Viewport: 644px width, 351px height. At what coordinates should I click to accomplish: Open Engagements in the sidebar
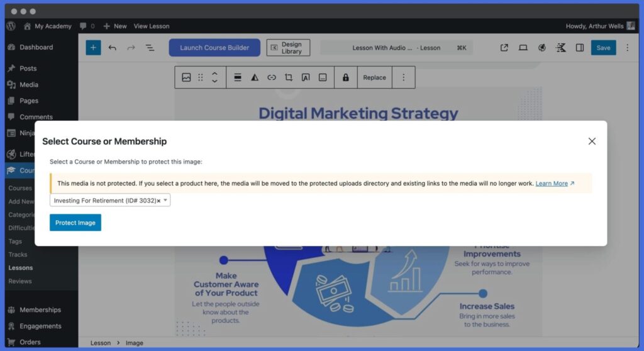(41, 326)
